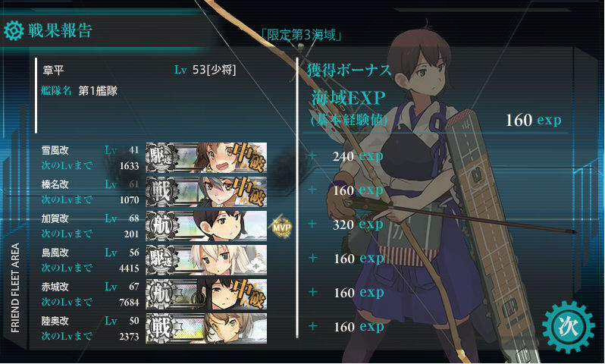Click the gear icon beside 戦果報告
605x364 pixels.
[14, 30]
